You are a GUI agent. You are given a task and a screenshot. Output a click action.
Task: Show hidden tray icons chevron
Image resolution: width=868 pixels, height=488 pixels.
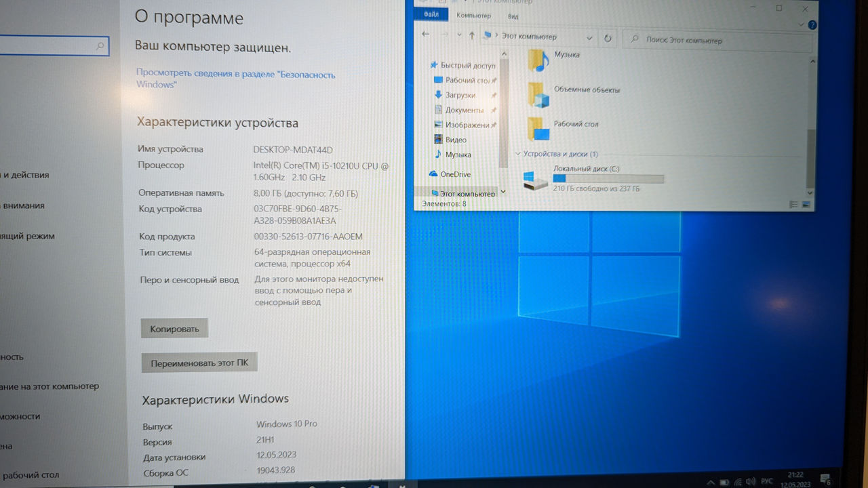point(710,482)
